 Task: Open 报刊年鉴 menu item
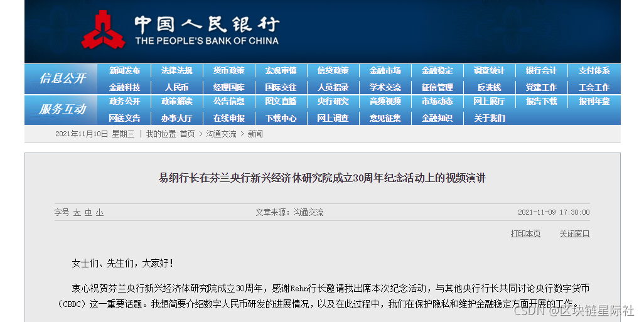coord(594,102)
